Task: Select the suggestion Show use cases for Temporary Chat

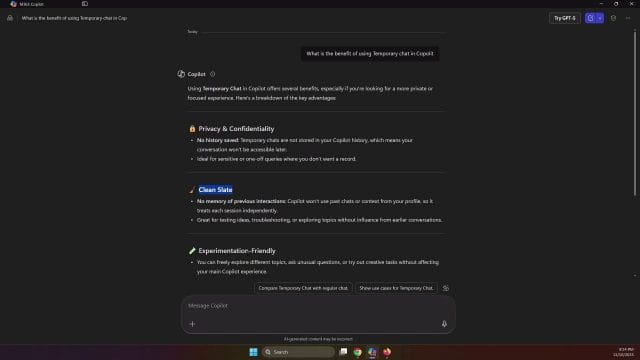Action: point(396,288)
